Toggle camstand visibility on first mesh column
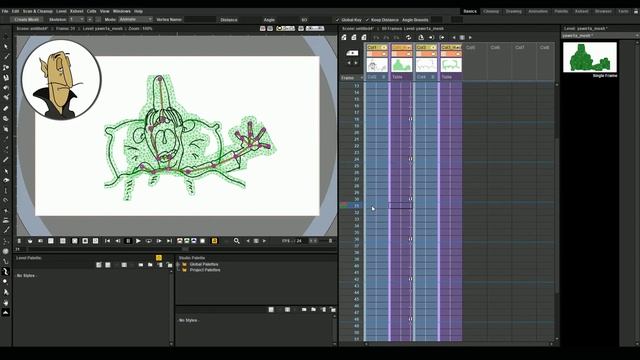 (409, 53)
